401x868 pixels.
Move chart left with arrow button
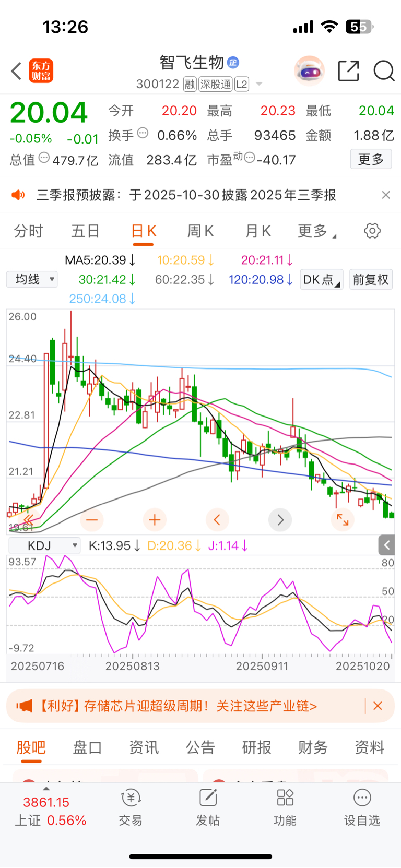(217, 520)
